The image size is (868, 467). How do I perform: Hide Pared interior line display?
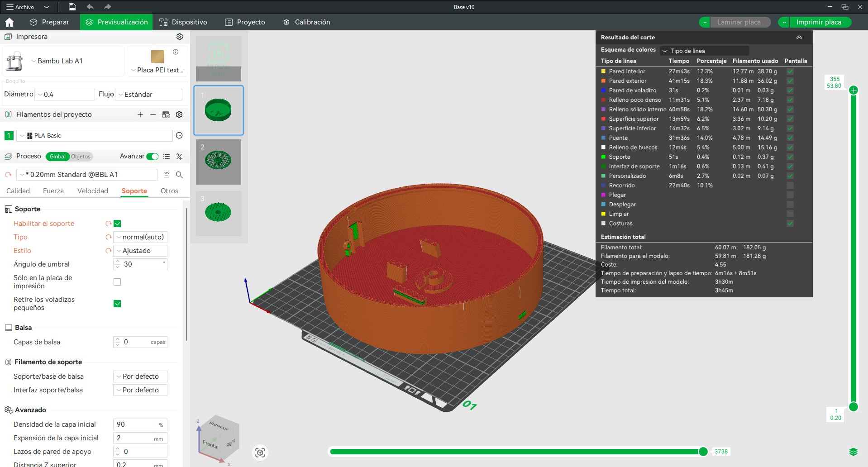[x=790, y=71]
